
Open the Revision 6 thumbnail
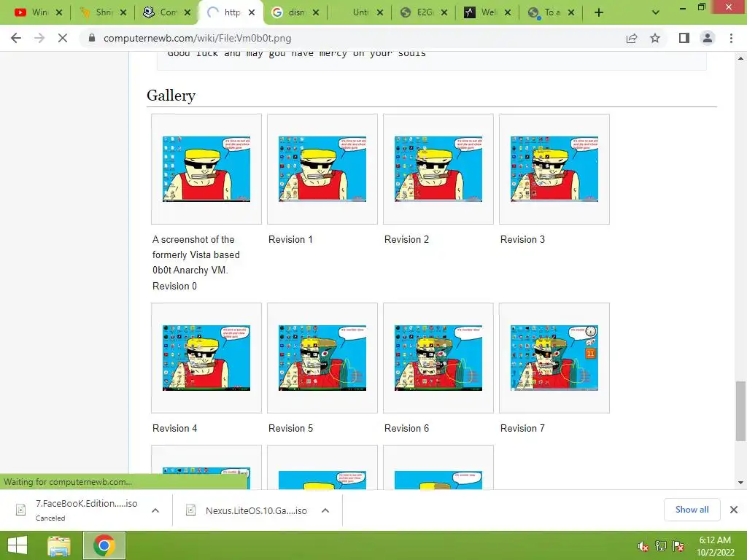tap(438, 358)
